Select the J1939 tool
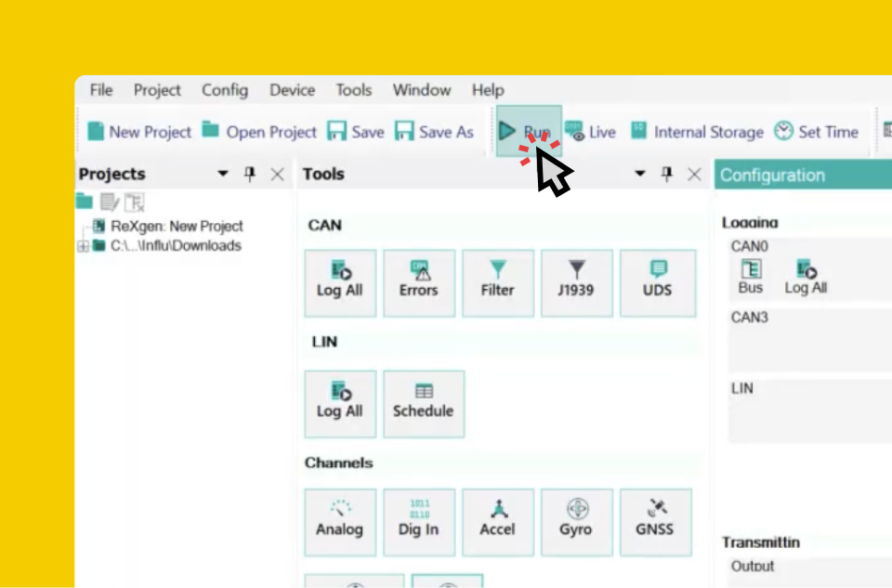 point(576,282)
